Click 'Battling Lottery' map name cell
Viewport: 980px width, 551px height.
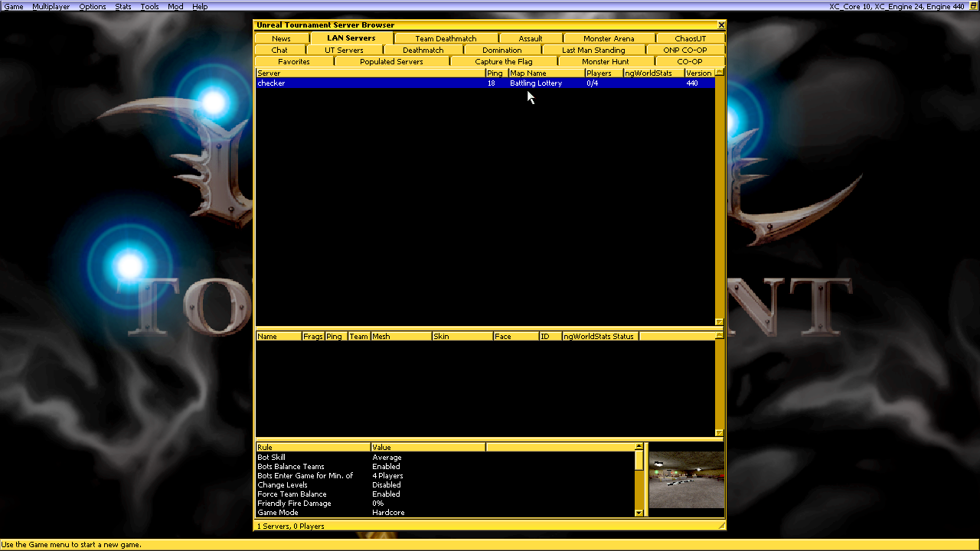coord(536,83)
